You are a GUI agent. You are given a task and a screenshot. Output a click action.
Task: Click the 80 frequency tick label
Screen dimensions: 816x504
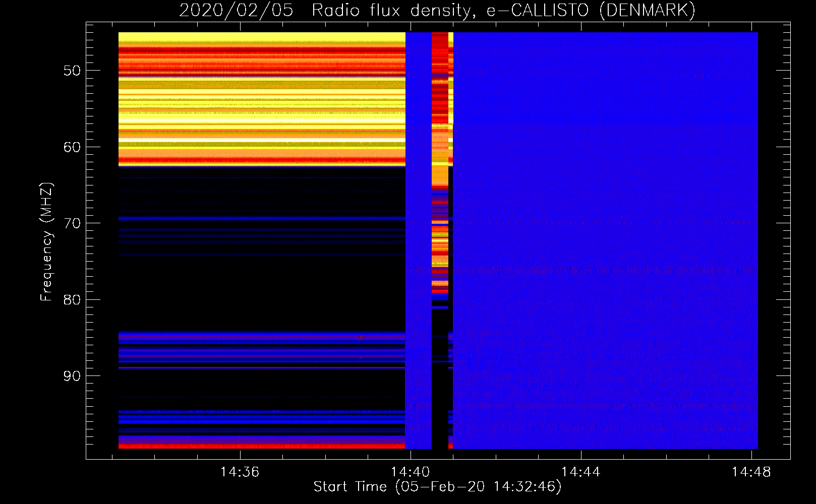click(x=72, y=300)
